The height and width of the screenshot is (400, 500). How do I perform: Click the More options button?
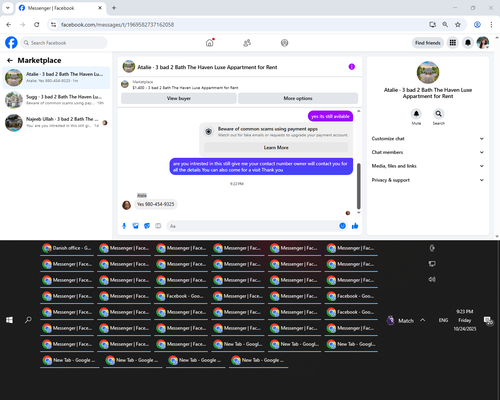[298, 98]
